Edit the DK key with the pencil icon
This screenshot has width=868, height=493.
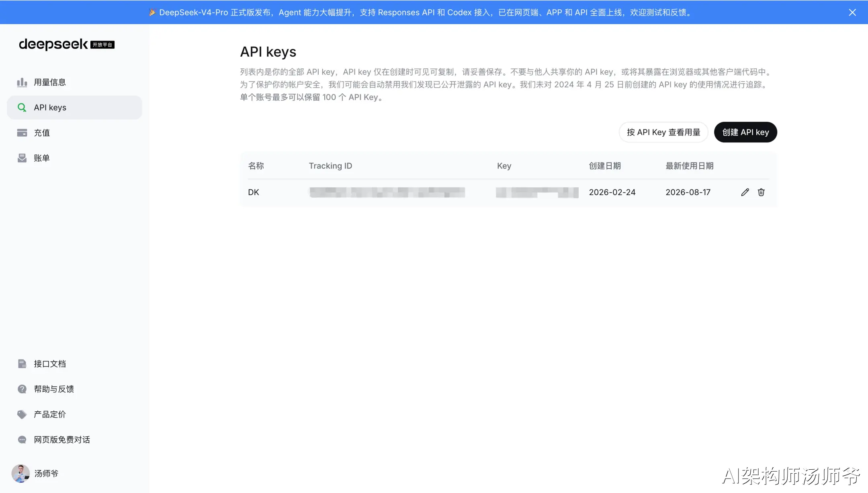tap(745, 192)
